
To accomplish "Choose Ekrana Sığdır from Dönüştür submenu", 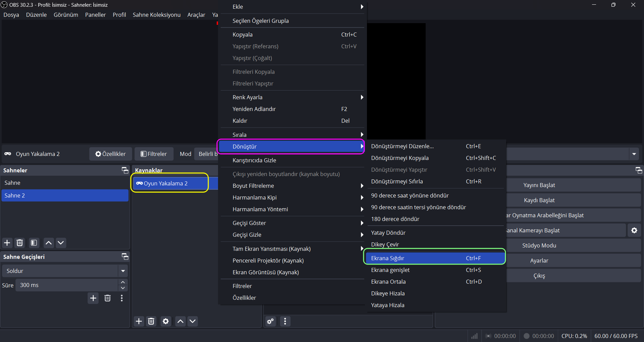I will pos(435,258).
